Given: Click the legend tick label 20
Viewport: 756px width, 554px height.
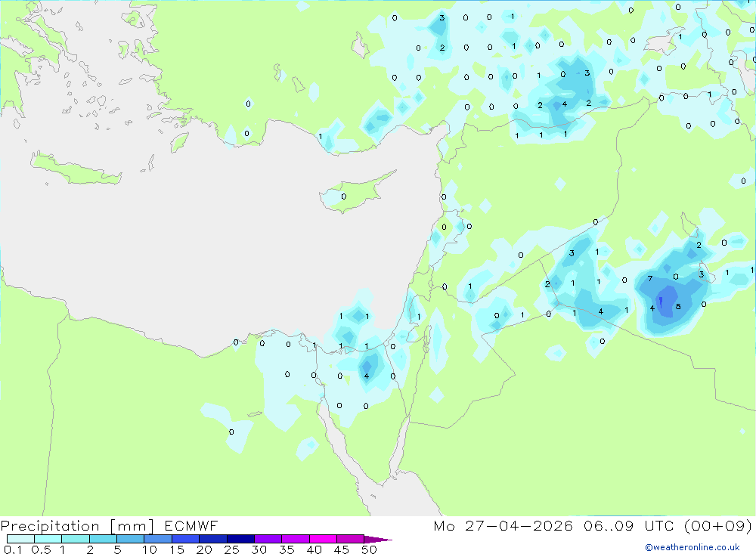Looking at the screenshot, I should pos(204,549).
